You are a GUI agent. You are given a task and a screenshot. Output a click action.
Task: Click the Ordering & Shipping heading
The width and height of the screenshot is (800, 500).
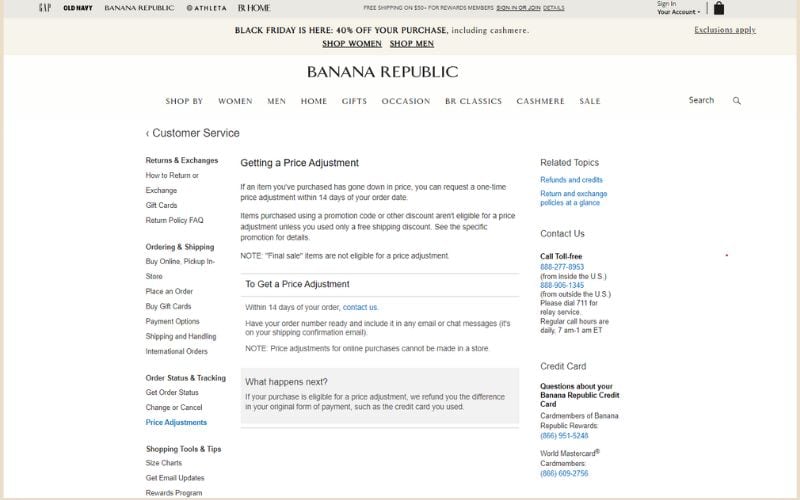click(x=180, y=247)
